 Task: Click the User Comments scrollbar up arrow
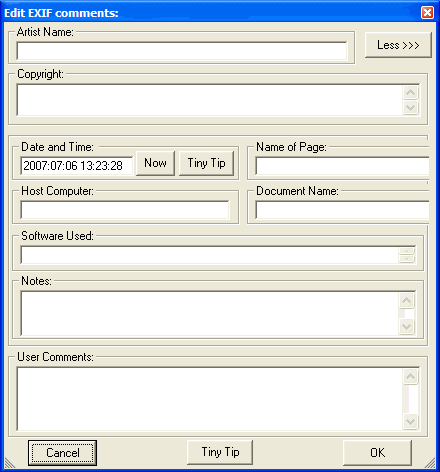pyautogui.click(x=411, y=377)
